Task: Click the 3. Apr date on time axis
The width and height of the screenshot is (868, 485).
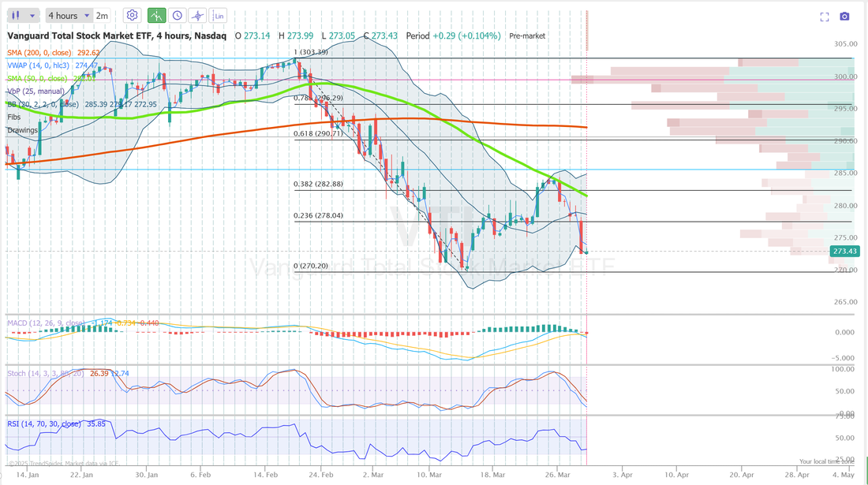Action: click(623, 475)
